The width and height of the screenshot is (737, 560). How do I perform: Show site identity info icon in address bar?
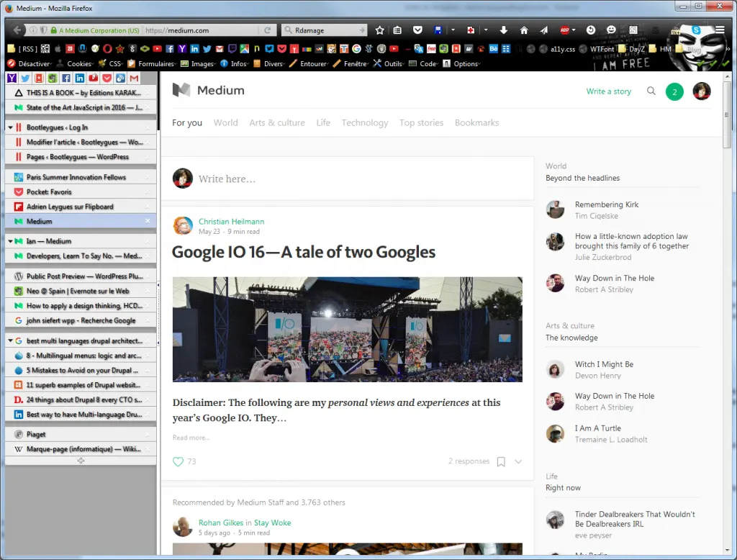(x=33, y=30)
